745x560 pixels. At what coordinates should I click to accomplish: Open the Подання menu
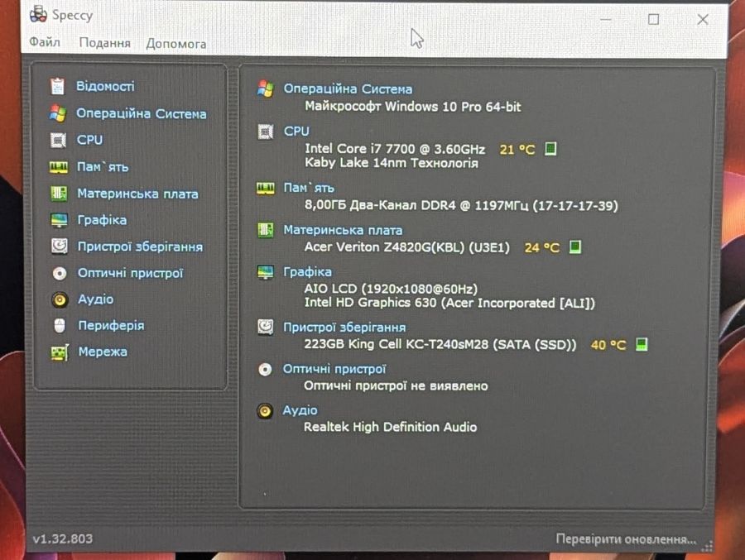104,43
